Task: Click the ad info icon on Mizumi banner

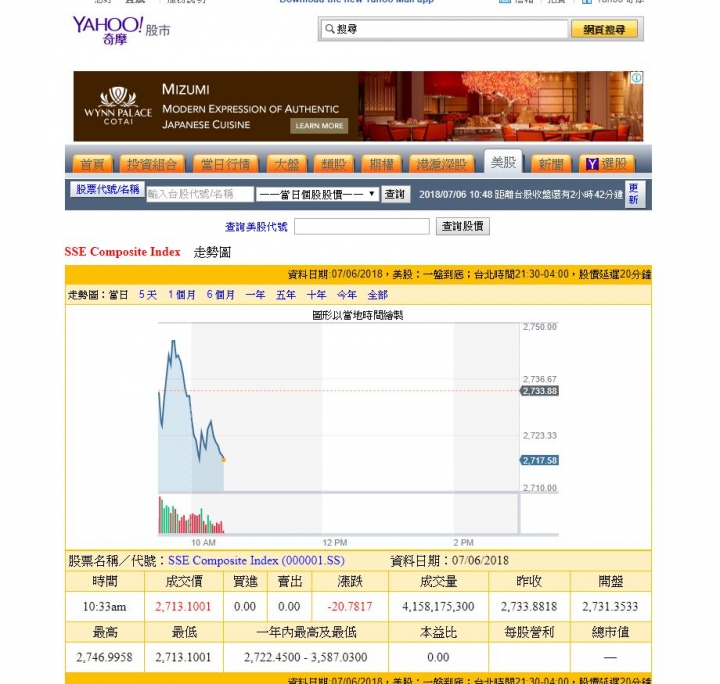Action: pyautogui.click(x=636, y=78)
